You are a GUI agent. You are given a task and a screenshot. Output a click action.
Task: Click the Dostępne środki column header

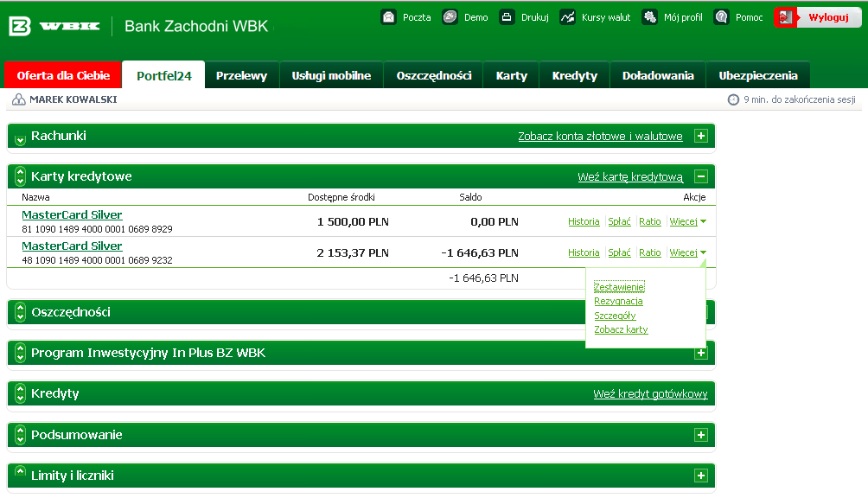341,197
